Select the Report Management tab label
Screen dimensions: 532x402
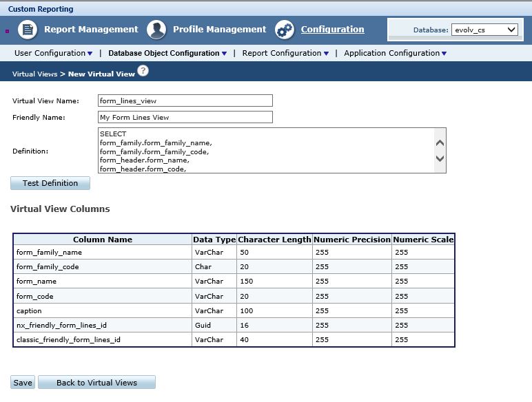[91, 30]
